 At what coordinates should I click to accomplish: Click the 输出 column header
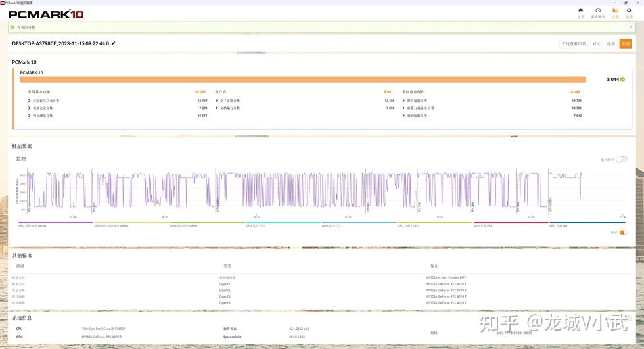coord(434,266)
